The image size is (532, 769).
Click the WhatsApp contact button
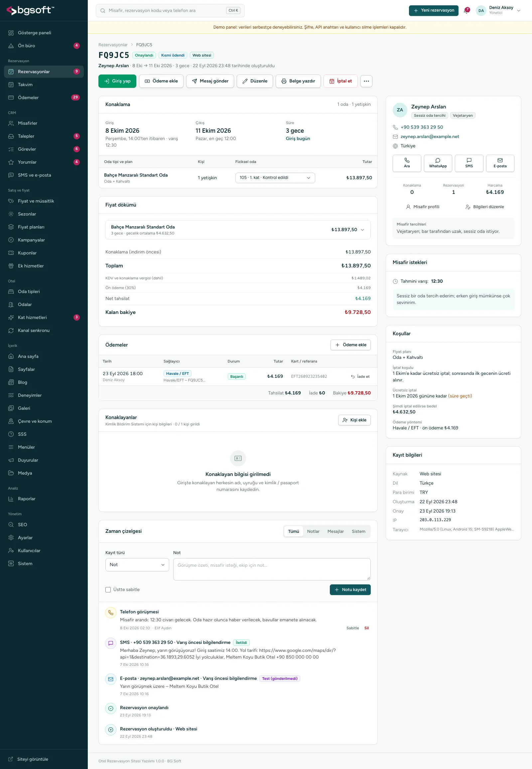[x=438, y=163]
